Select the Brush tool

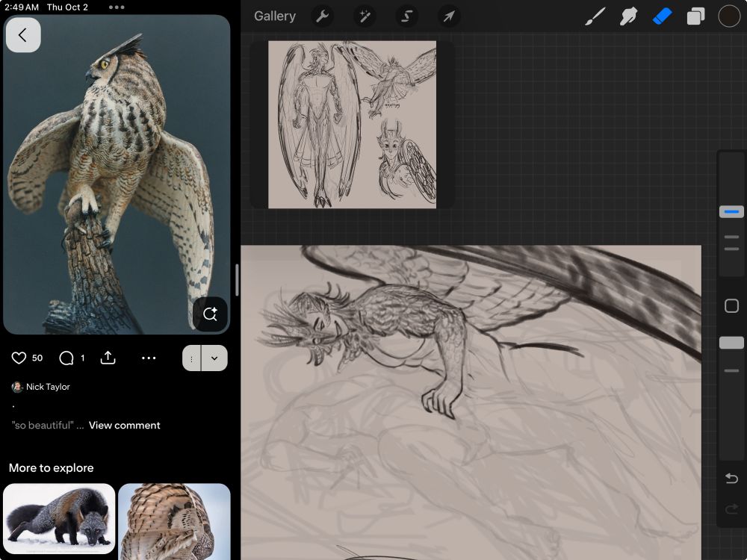click(595, 16)
